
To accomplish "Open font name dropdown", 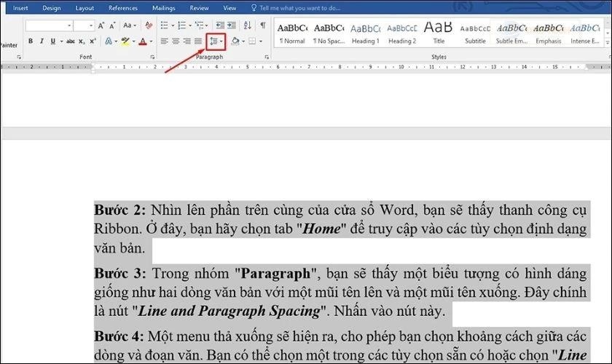I will click(x=69, y=25).
